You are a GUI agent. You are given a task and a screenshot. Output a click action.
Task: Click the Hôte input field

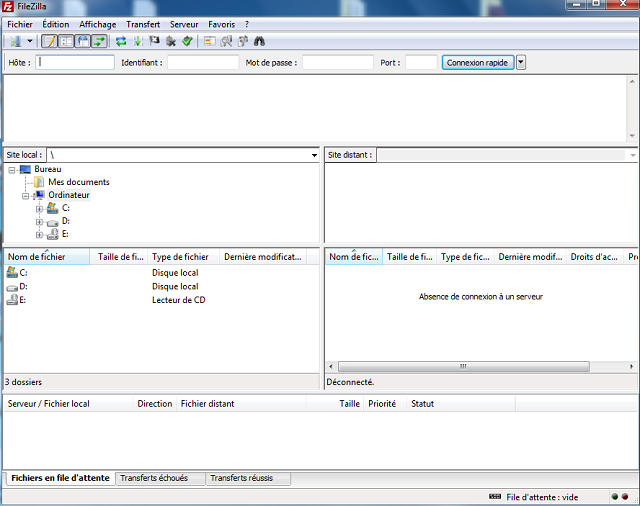point(75,62)
